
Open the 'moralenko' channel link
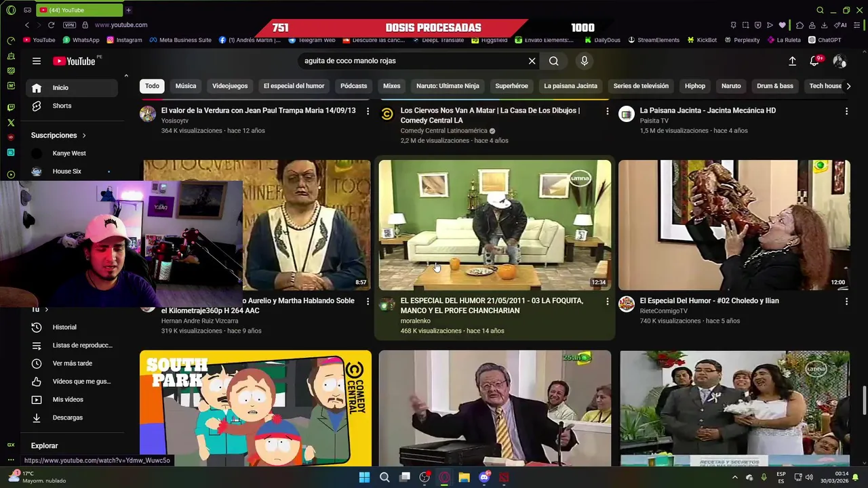tap(415, 321)
